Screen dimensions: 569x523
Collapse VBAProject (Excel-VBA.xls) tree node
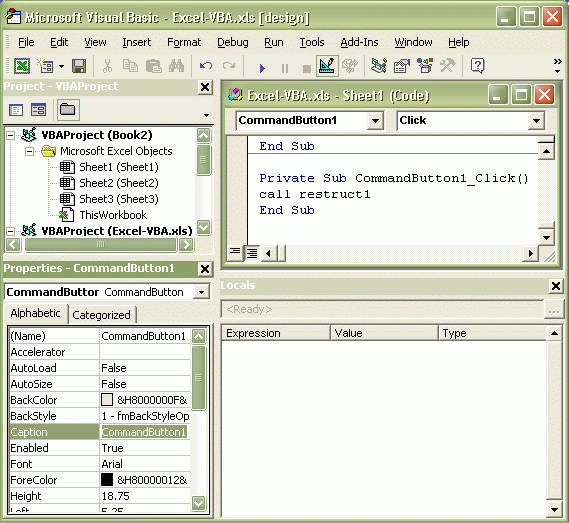coord(11,231)
